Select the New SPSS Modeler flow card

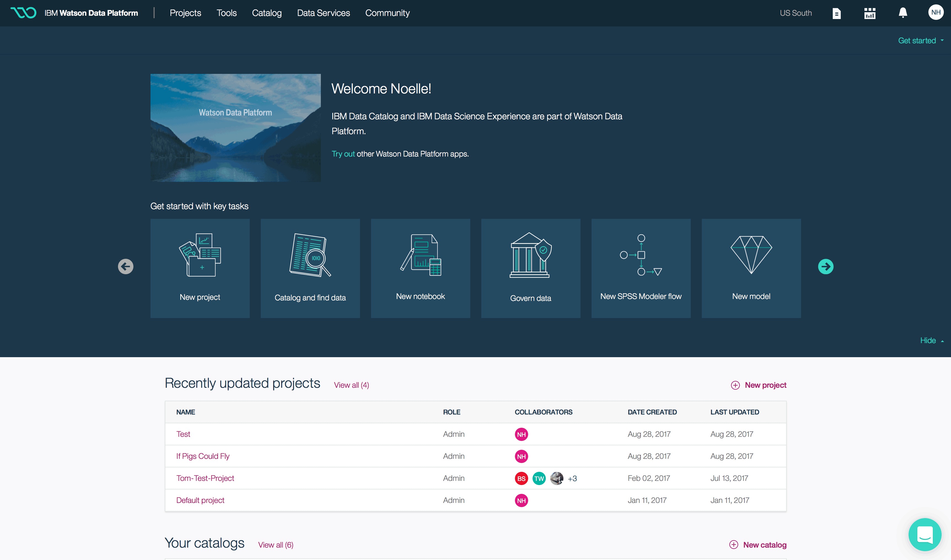(641, 268)
